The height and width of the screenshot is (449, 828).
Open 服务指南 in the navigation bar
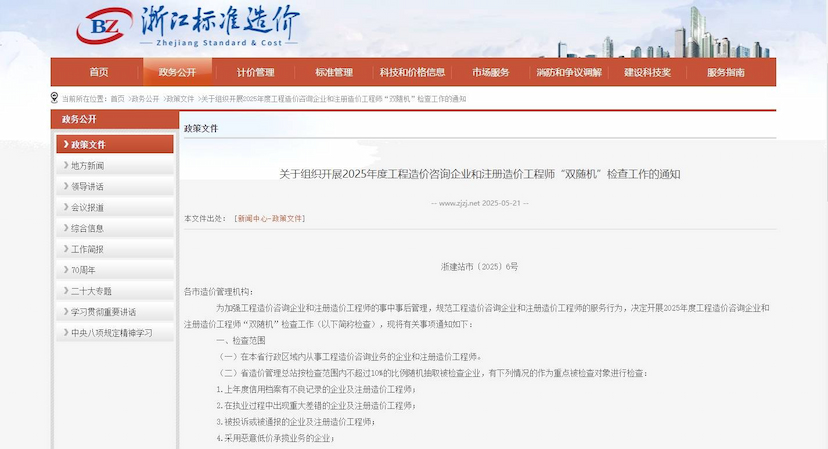coord(725,72)
